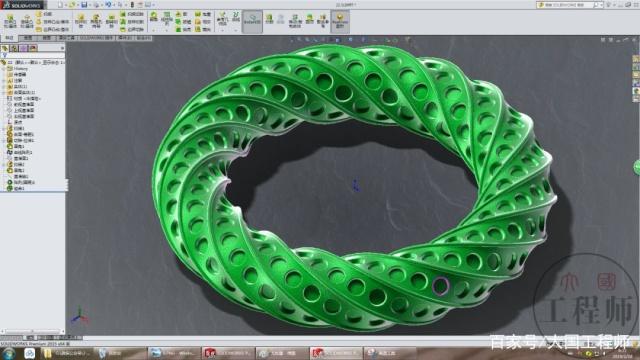Select the Top Plane in the feature tree

22,110
